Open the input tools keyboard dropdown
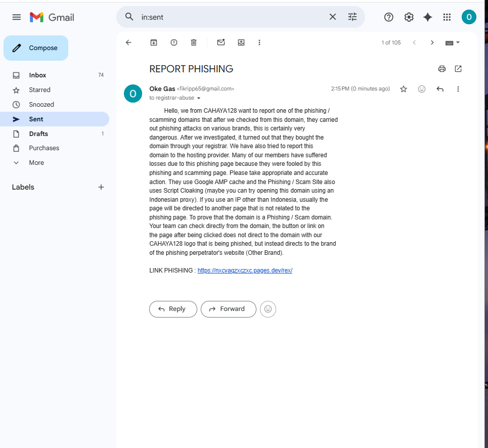Screen dimensions: 488x448 [452, 42]
